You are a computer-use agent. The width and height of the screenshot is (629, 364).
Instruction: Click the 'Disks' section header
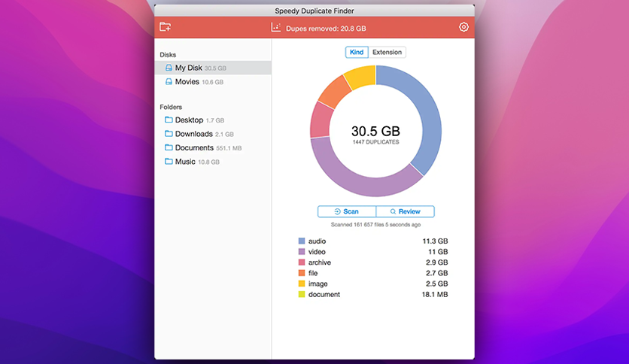point(168,54)
